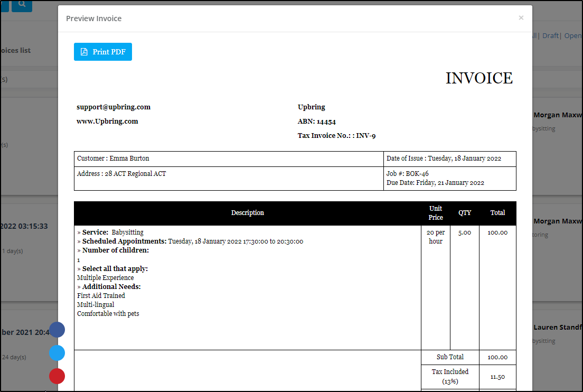The width and height of the screenshot is (583, 392).
Task: Close the Preview Invoice dialog
Action: click(521, 18)
